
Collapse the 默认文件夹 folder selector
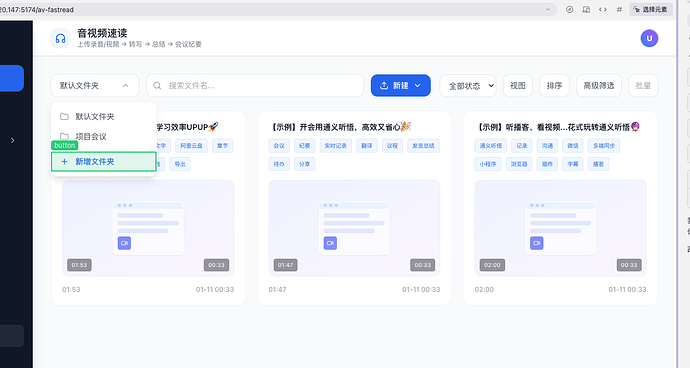95,85
